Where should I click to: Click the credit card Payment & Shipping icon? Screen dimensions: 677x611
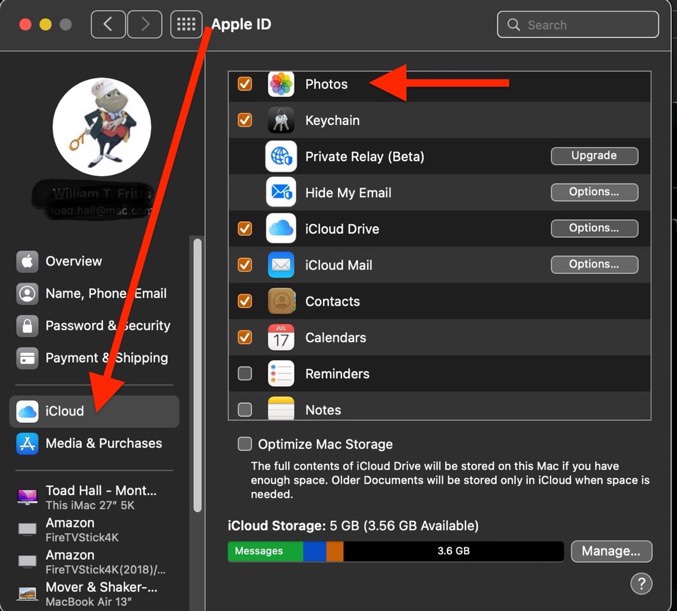point(27,358)
